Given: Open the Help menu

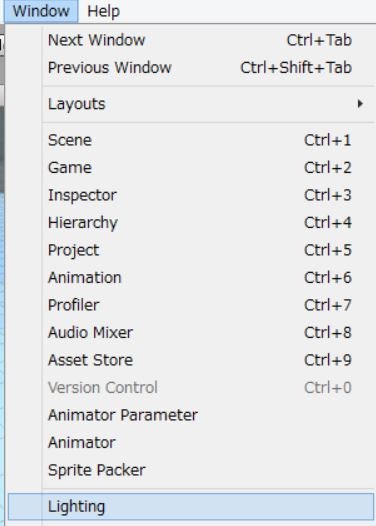Looking at the screenshot, I should click(x=103, y=11).
